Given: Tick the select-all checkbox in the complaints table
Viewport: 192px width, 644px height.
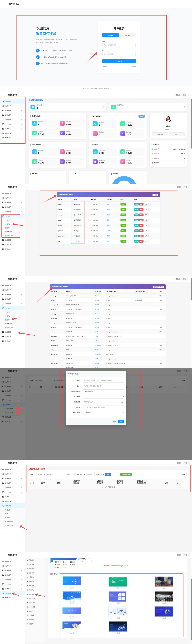Looking at the screenshot, I should tap(30, 483).
